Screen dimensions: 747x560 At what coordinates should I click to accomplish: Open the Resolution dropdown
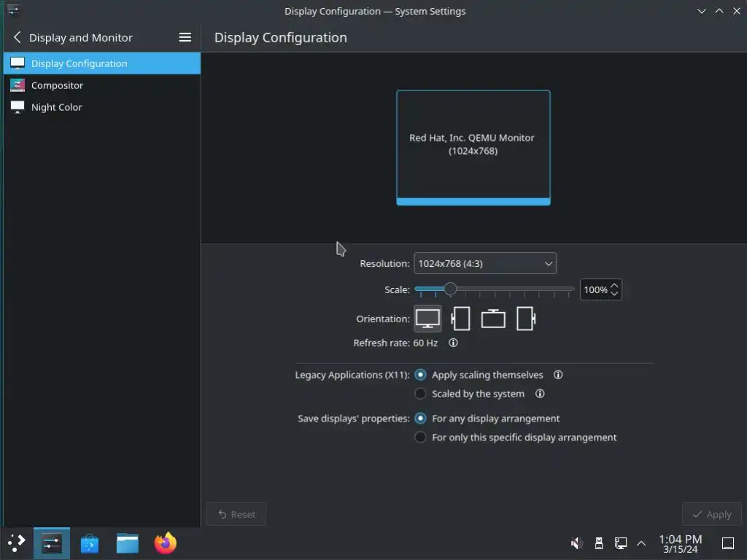484,263
